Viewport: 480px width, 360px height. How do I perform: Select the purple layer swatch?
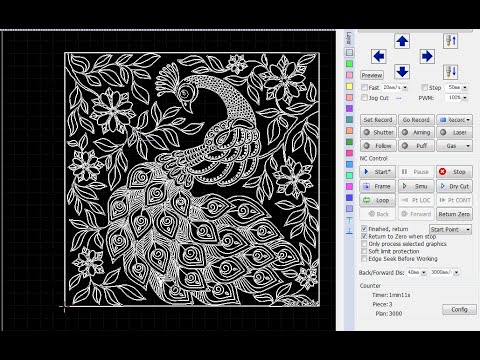349,108
